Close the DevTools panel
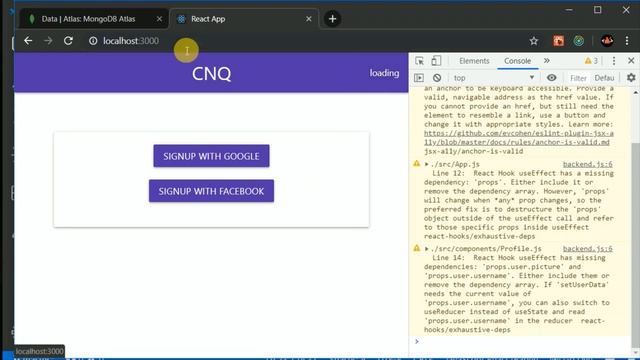 (631, 61)
